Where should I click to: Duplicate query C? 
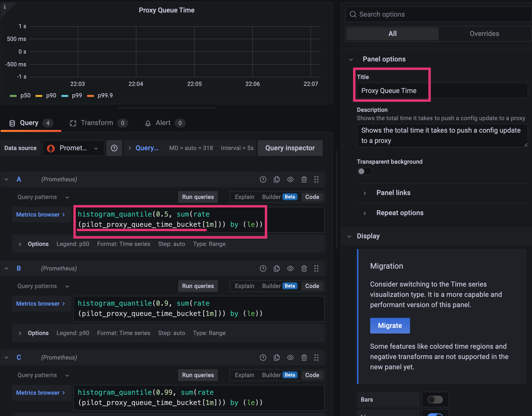click(277, 358)
